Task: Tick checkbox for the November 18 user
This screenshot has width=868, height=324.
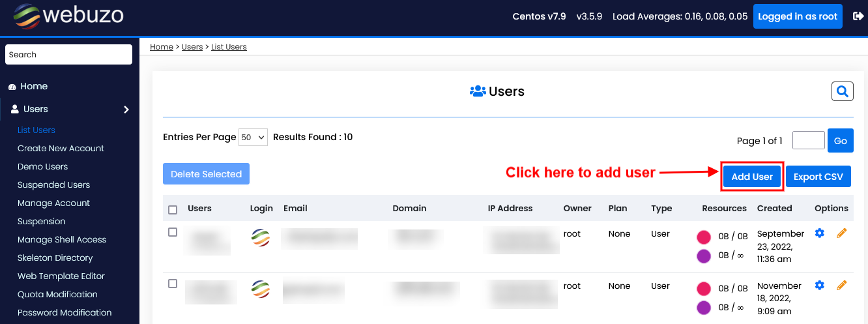Action: [173, 284]
